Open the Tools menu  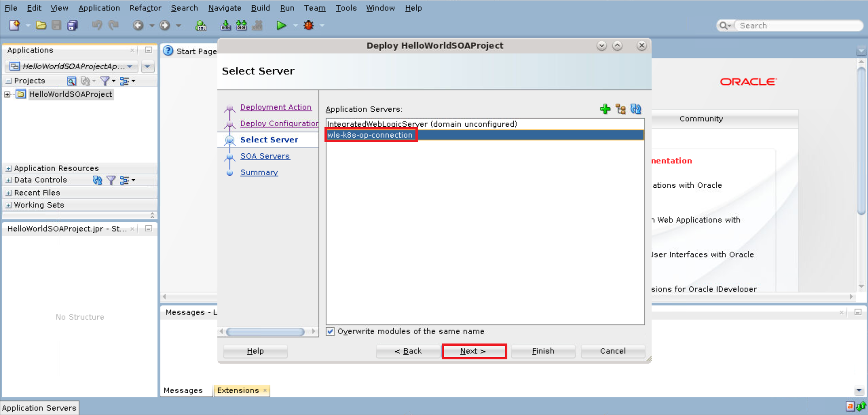(346, 8)
